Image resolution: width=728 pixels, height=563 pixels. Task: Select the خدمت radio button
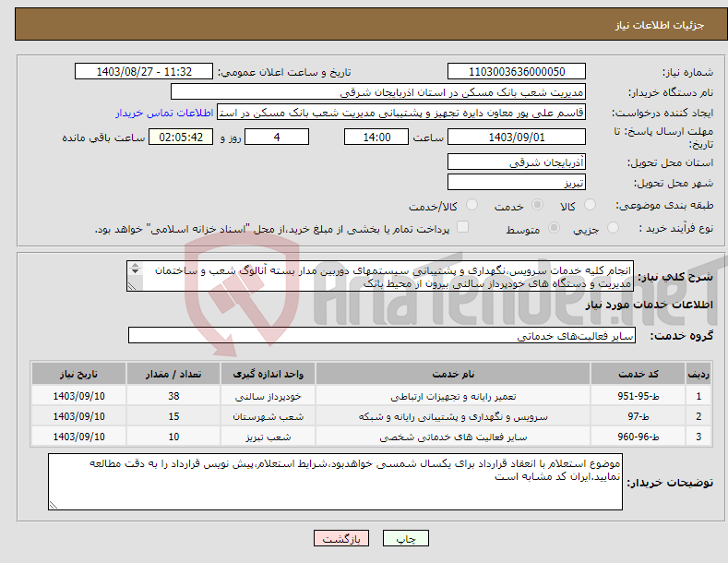(537, 205)
